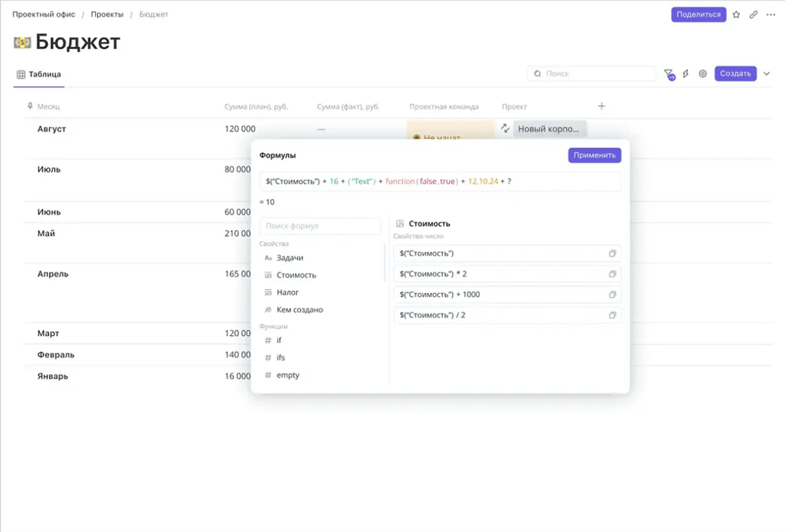Click the pin icon beside Месяц header

[30, 106]
